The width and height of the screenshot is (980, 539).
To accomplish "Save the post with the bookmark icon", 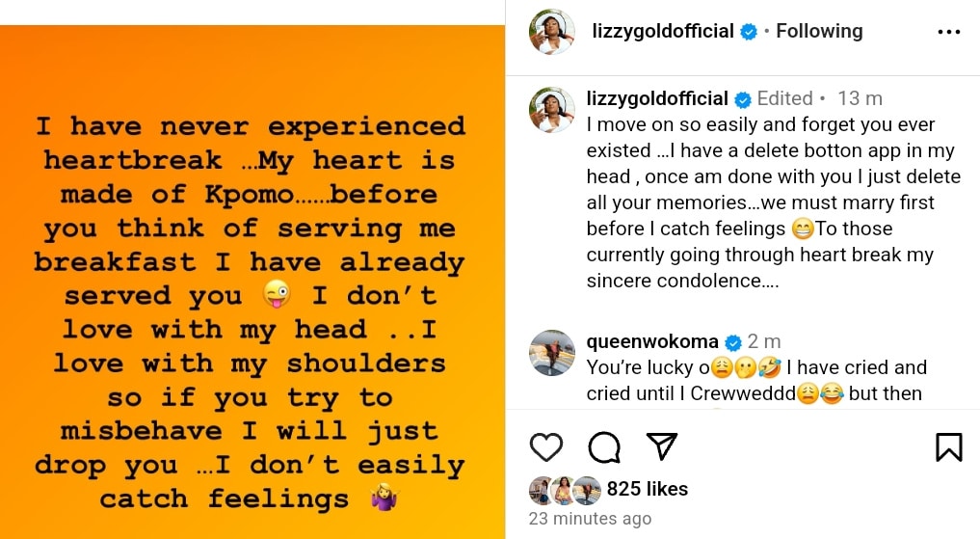I will click(948, 446).
